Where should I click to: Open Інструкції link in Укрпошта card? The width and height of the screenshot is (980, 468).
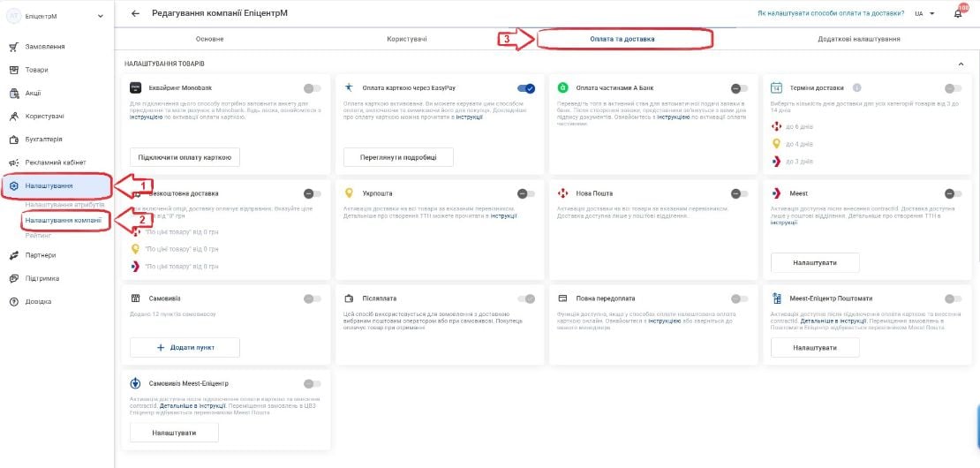(504, 216)
